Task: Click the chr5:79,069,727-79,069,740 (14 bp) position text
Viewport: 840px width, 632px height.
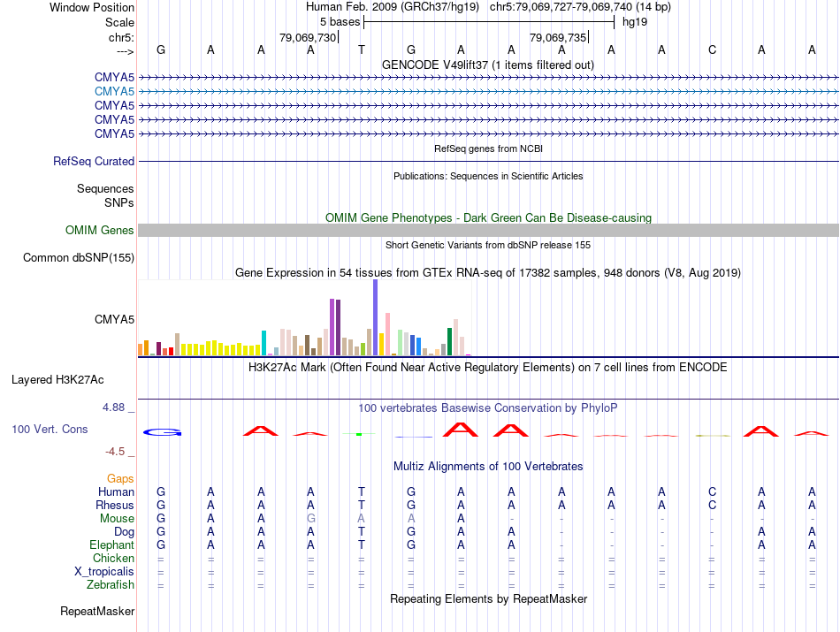Action: pyautogui.click(x=580, y=7)
